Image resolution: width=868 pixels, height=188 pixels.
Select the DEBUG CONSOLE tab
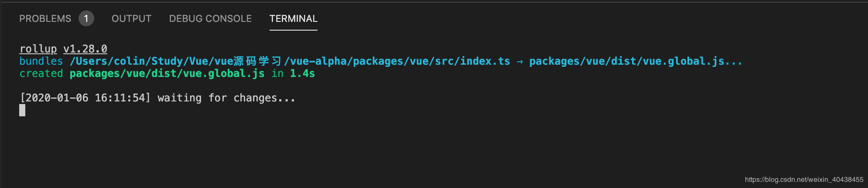click(210, 18)
